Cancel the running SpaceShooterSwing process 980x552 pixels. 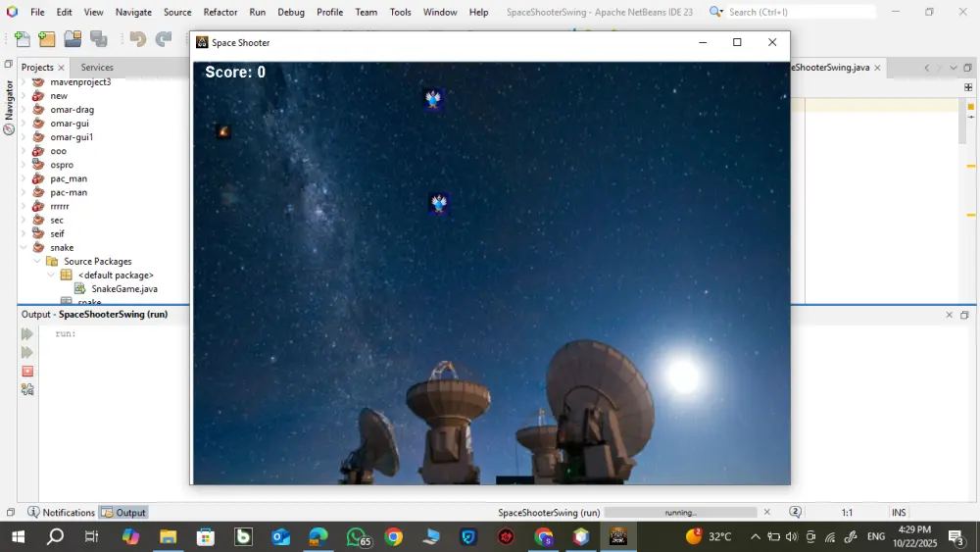pyautogui.click(x=767, y=512)
